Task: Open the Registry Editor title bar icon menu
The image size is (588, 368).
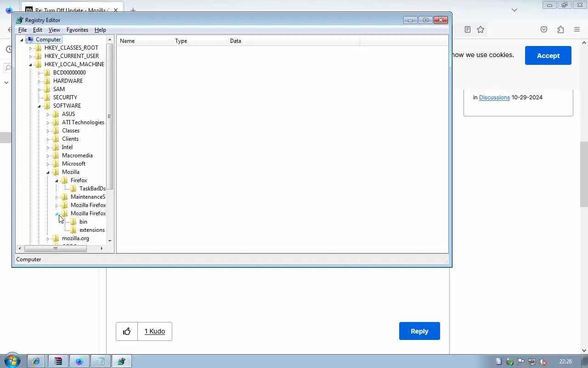Action: (x=19, y=20)
